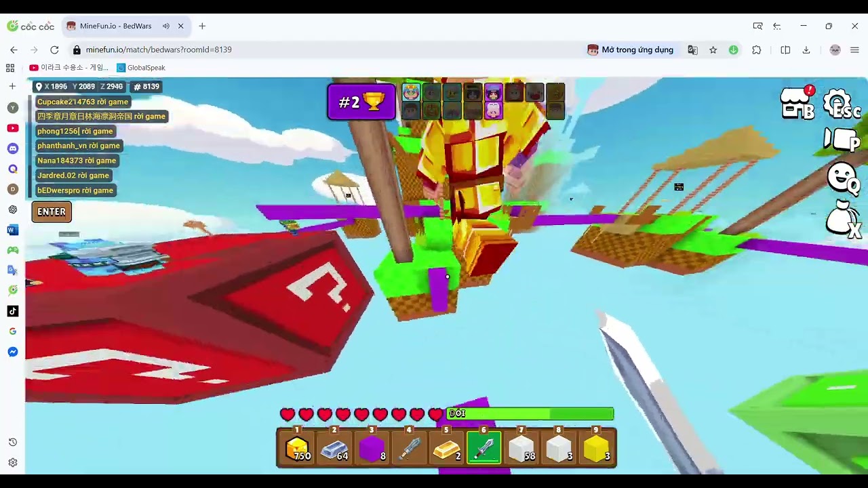This screenshot has width=868, height=488.
Task: Open the browser profile avatar
Action: (835, 50)
